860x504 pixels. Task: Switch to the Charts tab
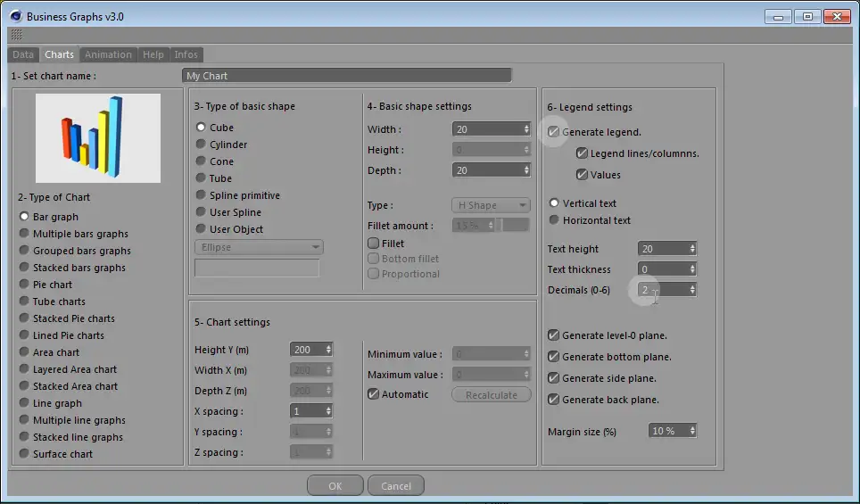point(59,54)
